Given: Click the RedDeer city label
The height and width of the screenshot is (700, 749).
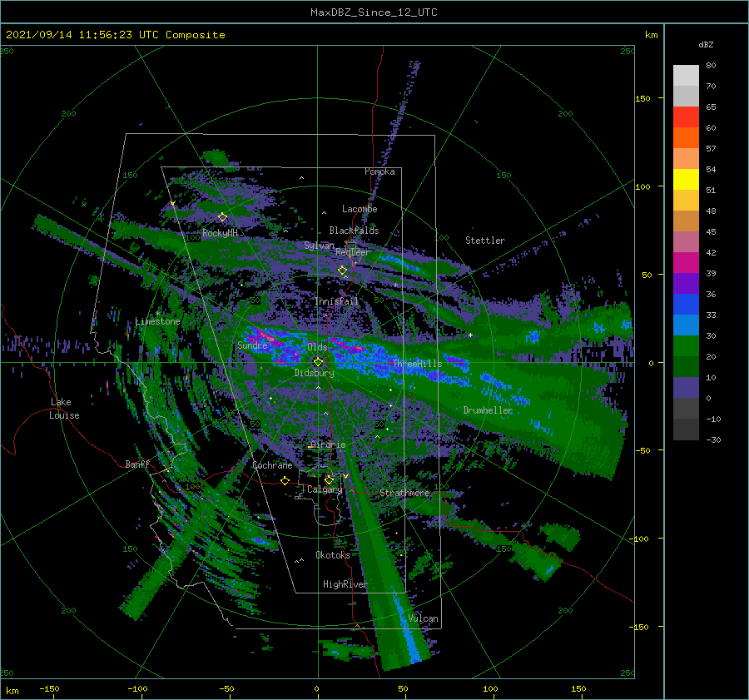Looking at the screenshot, I should (353, 252).
